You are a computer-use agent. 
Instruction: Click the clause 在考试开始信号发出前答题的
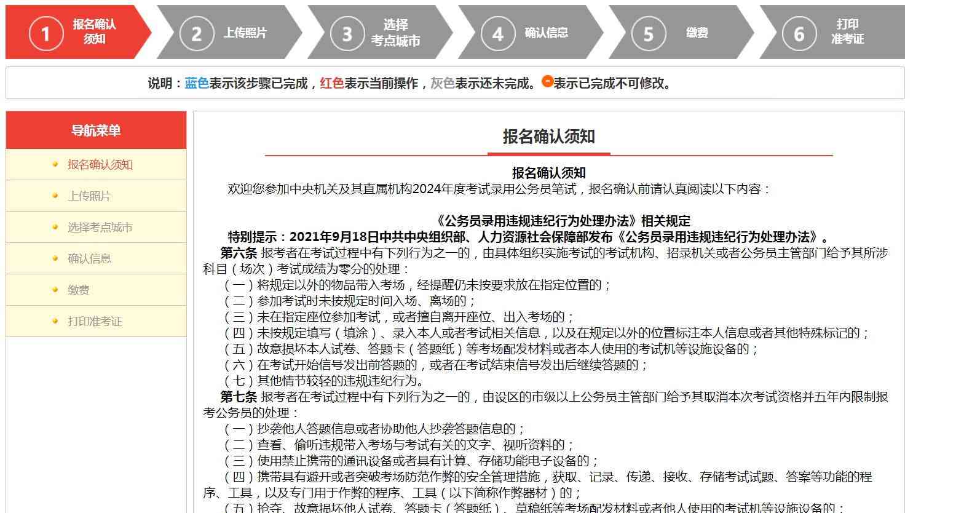[434, 365]
